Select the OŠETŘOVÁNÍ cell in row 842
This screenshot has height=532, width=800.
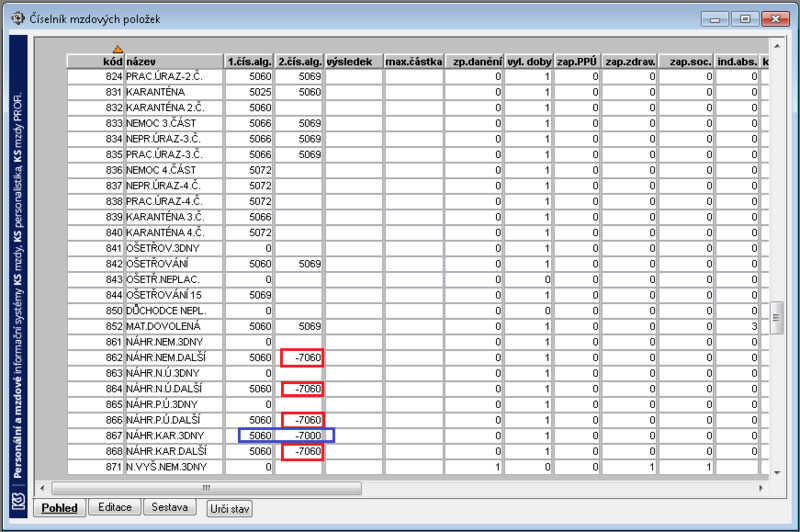[174, 264]
